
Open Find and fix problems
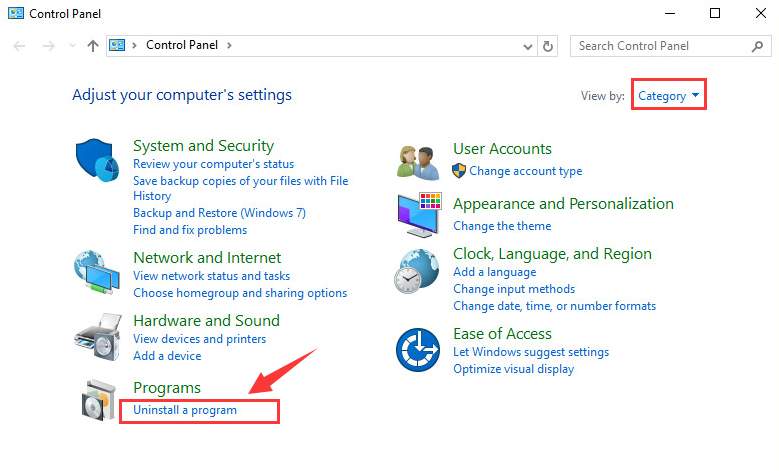(x=190, y=230)
